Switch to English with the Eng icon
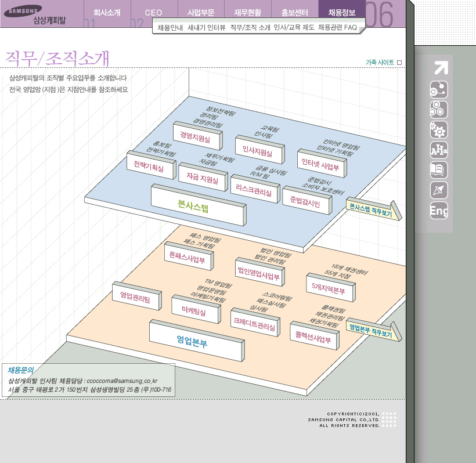Viewport: 476px width, 463px height. pyautogui.click(x=439, y=210)
